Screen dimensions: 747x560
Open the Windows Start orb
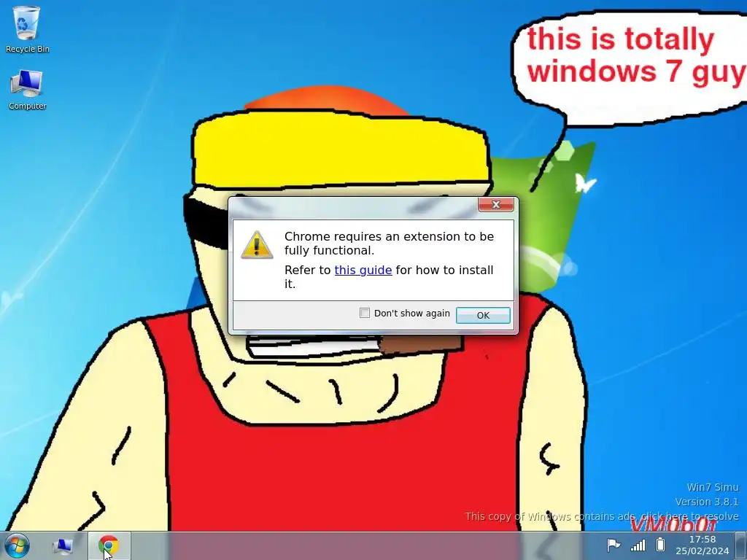[17, 545]
